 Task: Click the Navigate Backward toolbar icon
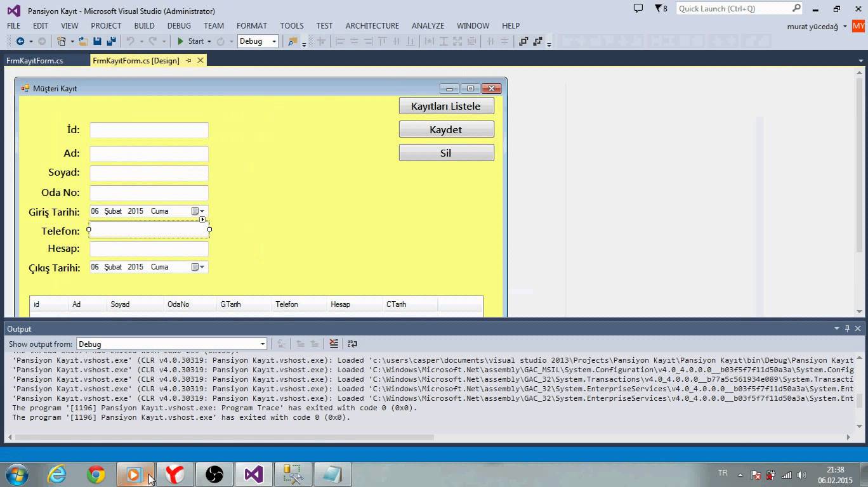pyautogui.click(x=20, y=41)
